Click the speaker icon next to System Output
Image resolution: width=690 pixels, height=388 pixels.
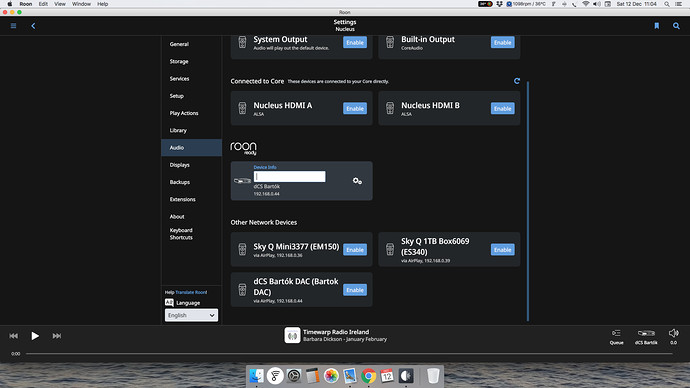point(242,42)
